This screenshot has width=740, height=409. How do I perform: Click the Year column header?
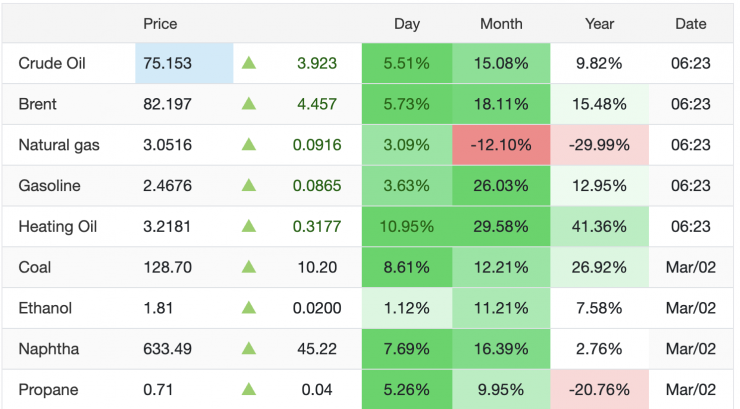pyautogui.click(x=599, y=23)
